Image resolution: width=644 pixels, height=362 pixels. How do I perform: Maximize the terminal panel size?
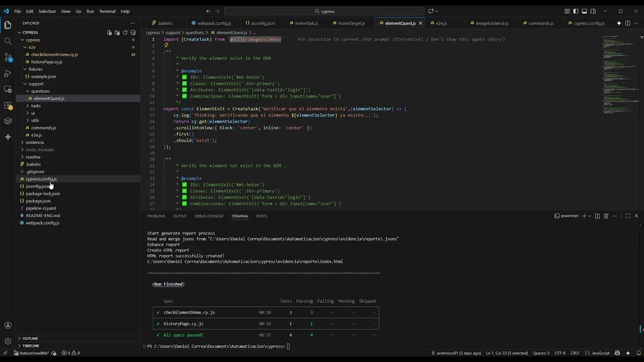627,216
